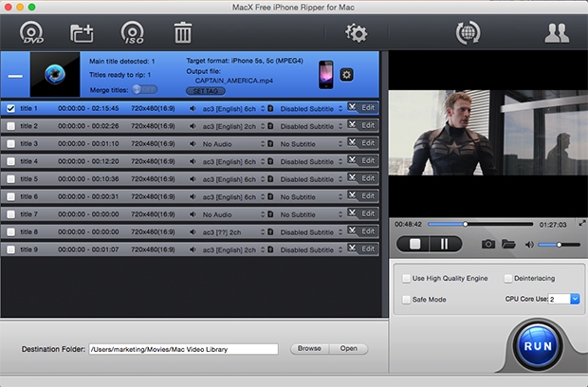588x387 pixels.
Task: Click the Destination Folder path field
Action: click(x=183, y=348)
